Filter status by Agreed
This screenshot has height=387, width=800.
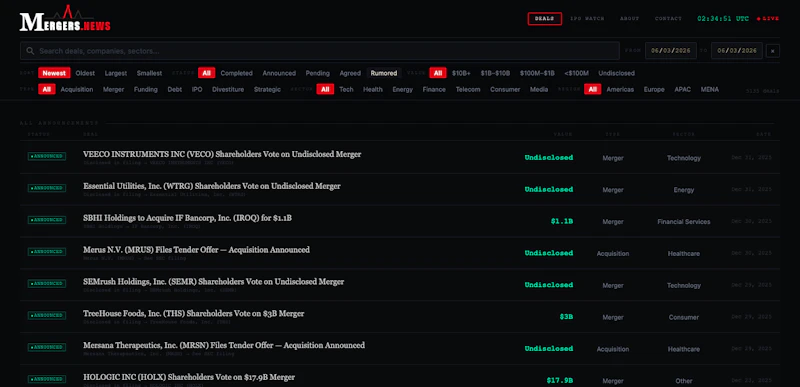click(x=351, y=73)
